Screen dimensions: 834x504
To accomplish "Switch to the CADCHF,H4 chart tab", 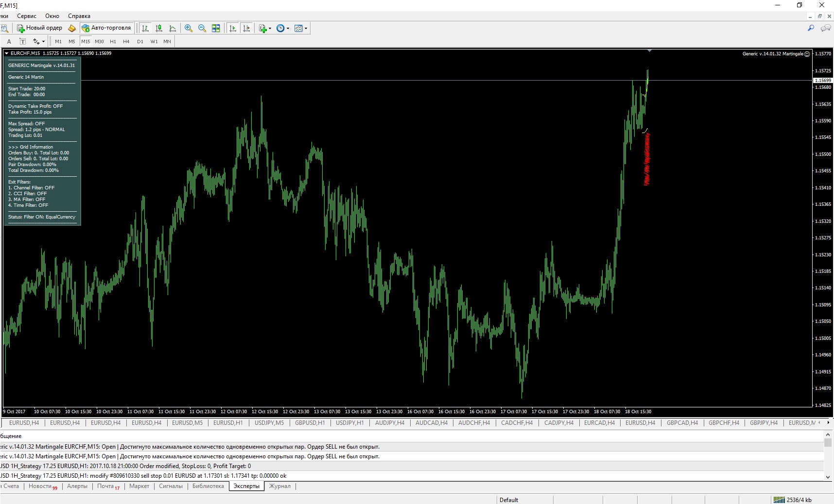I will [517, 423].
